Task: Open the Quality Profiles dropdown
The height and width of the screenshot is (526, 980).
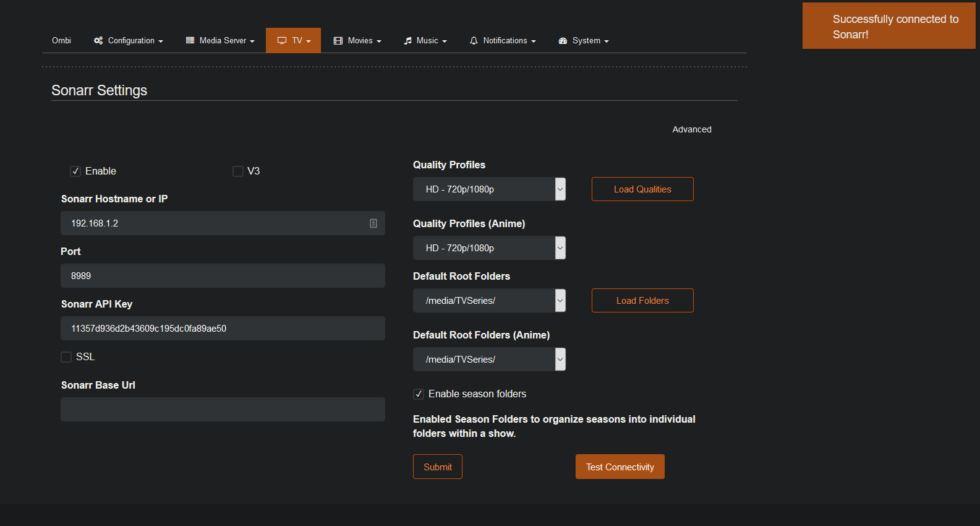Action: tap(489, 189)
